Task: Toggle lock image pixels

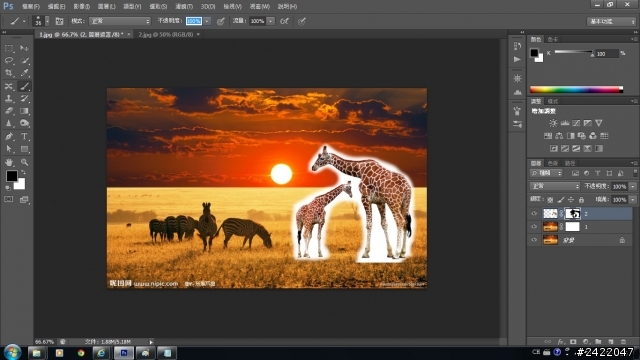Action: point(561,200)
